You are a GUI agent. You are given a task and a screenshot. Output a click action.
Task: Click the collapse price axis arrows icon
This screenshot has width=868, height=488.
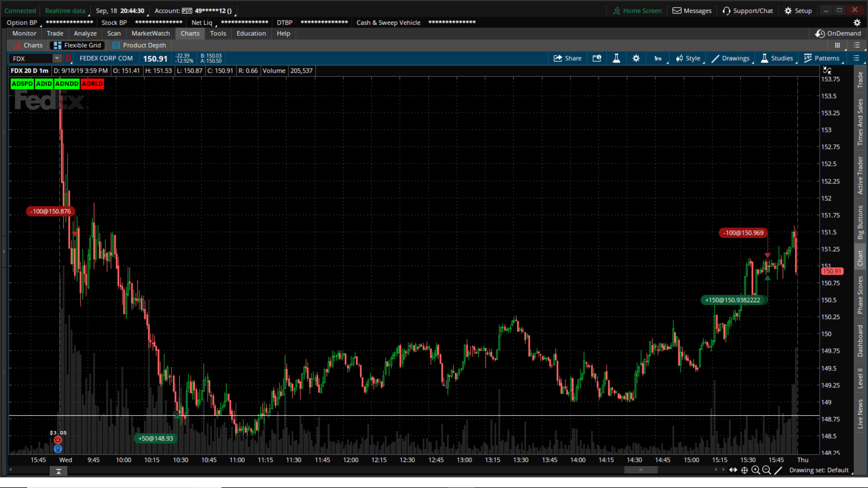coord(827,70)
